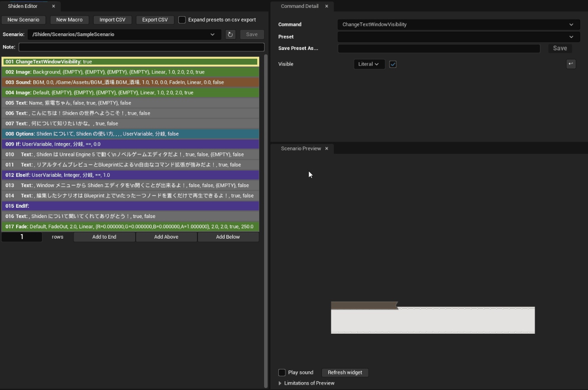Select row 004 Image Default

[x=130, y=93]
